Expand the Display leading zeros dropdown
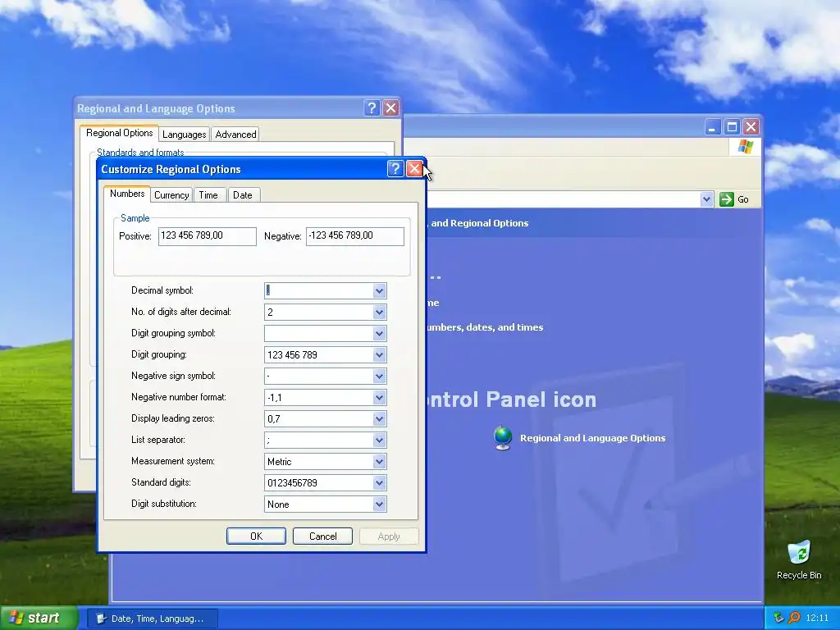The height and width of the screenshot is (630, 840). tap(379, 419)
